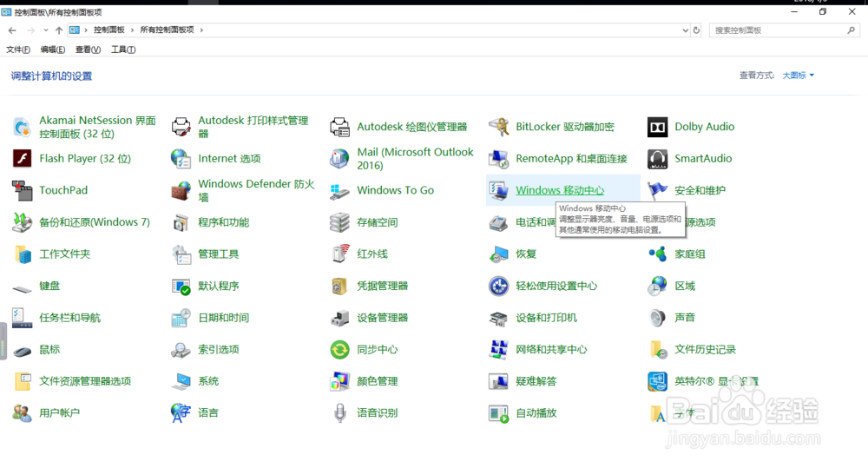The height and width of the screenshot is (468, 868).
Task: Open the 日期和时间 link
Action: pos(223,318)
